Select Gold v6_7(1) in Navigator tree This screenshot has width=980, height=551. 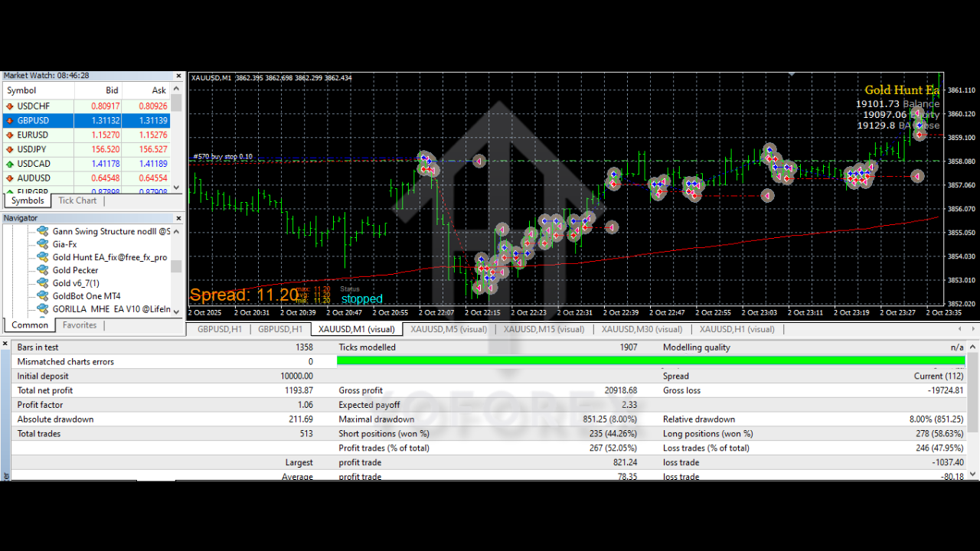coord(76,283)
